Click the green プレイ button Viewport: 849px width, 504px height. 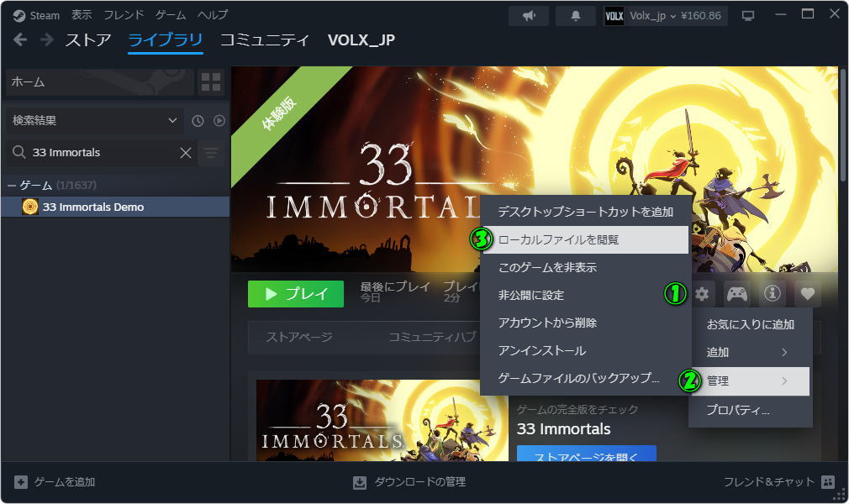pyautogui.click(x=296, y=294)
